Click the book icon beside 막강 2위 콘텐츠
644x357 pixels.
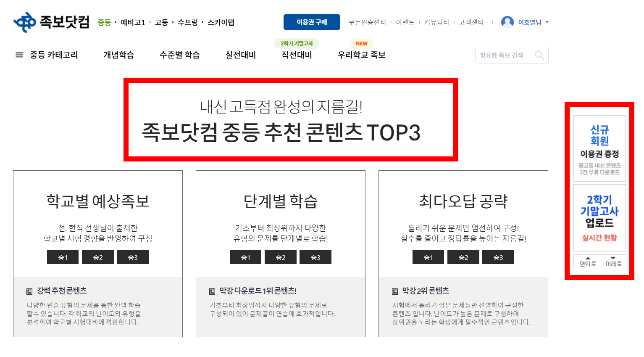click(395, 290)
